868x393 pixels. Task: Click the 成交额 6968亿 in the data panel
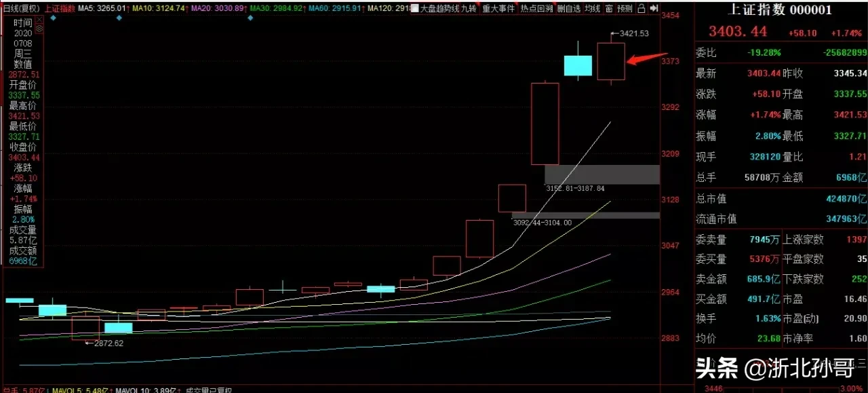(x=23, y=261)
